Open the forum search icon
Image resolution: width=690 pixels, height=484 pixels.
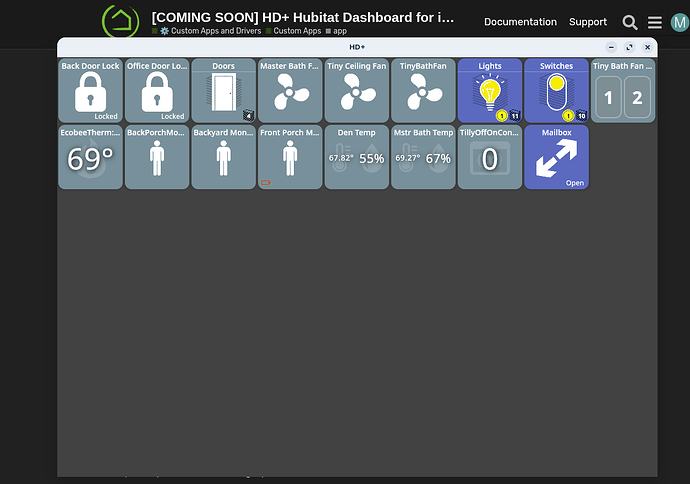click(x=630, y=22)
